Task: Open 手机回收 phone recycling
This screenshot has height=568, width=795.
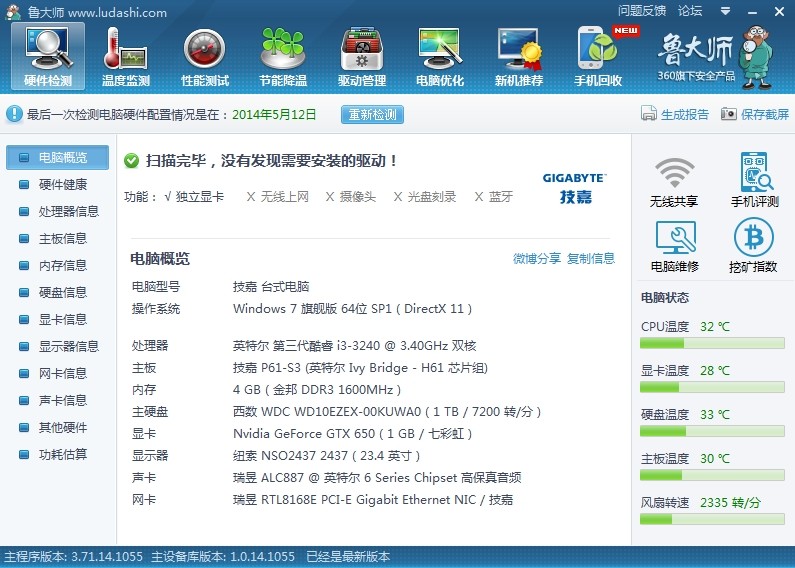Action: (x=598, y=56)
